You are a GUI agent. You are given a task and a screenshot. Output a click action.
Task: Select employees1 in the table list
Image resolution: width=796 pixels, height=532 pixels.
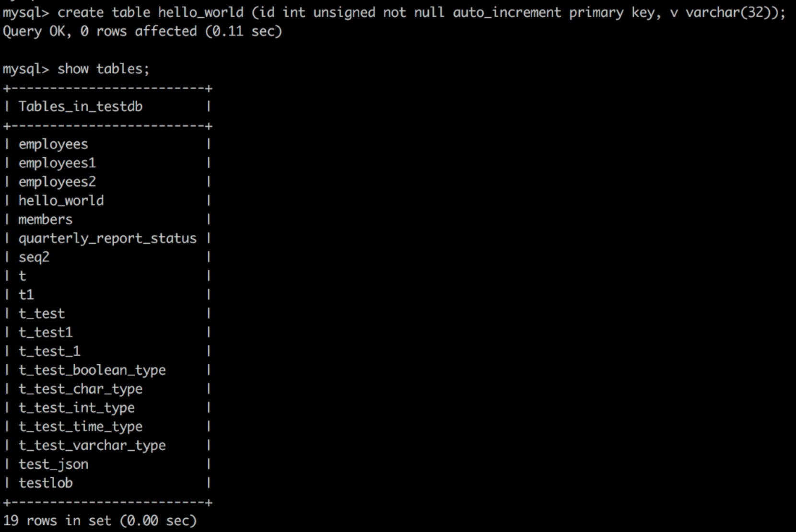pos(57,163)
